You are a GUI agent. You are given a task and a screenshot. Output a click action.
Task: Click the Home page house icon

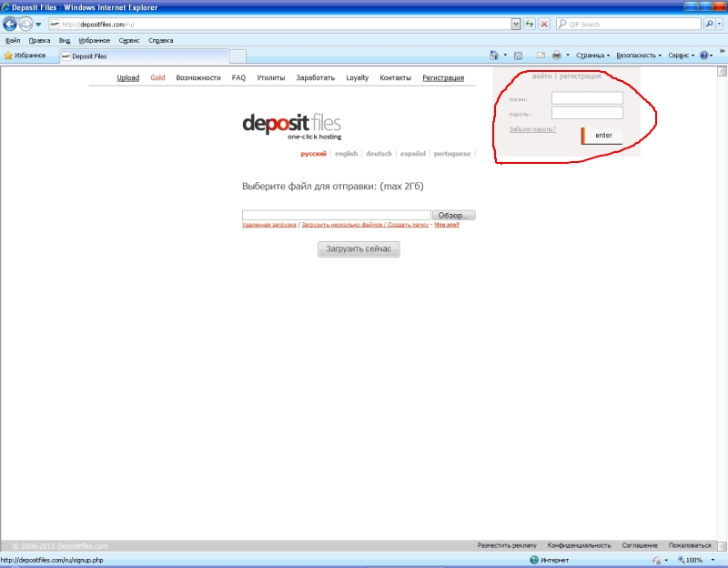tap(494, 56)
